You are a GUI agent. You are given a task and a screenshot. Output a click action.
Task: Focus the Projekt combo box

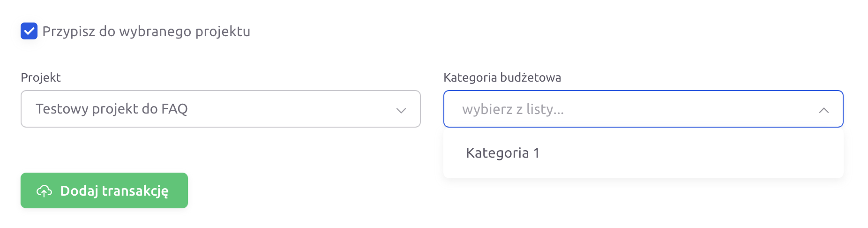[x=221, y=109]
